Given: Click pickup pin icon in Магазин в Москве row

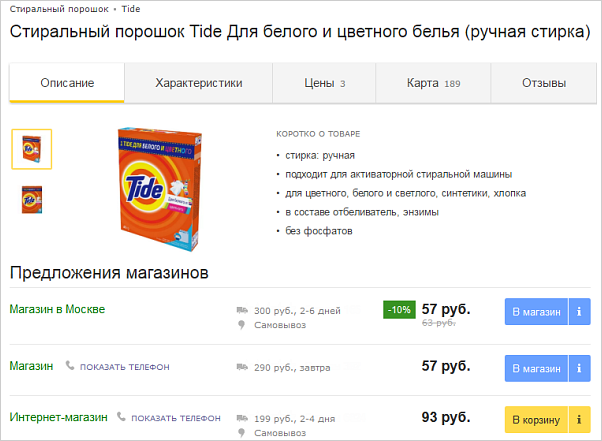Looking at the screenshot, I should coord(241,325).
